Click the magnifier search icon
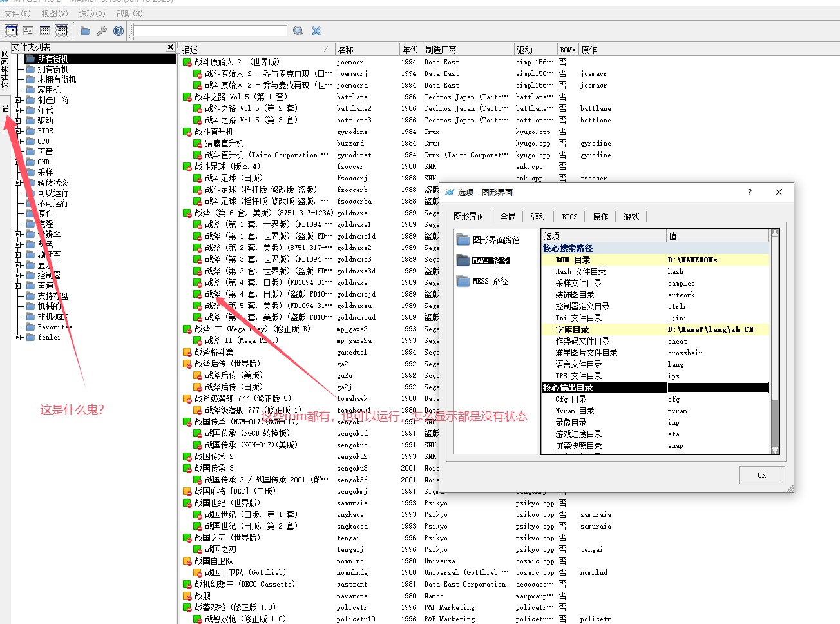 click(298, 30)
